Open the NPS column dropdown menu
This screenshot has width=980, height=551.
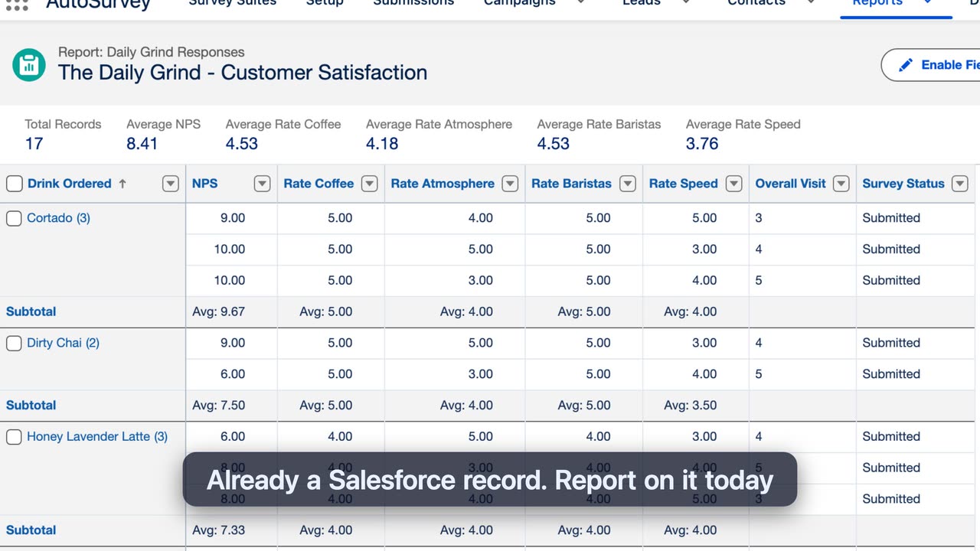click(x=263, y=184)
